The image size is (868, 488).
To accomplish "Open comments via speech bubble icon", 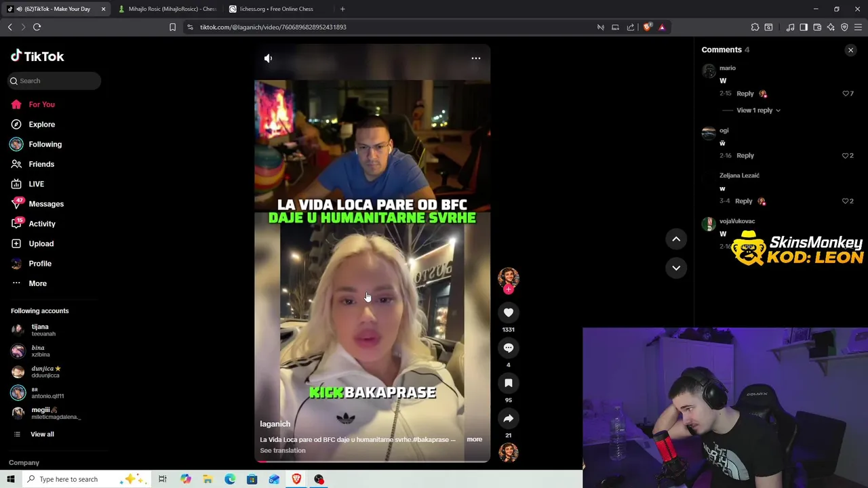I will [x=509, y=348].
